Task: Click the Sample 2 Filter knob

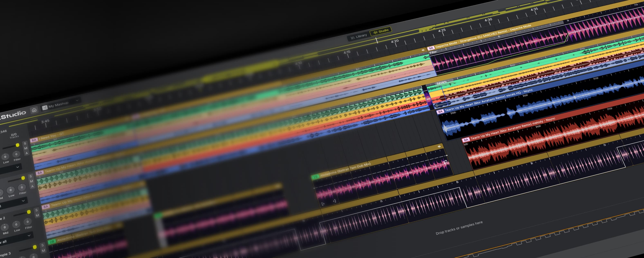Action: point(28,222)
